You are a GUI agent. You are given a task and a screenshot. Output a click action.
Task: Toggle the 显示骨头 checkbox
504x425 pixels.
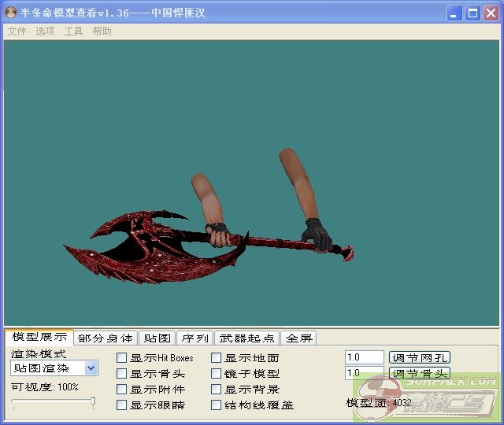[122, 374]
